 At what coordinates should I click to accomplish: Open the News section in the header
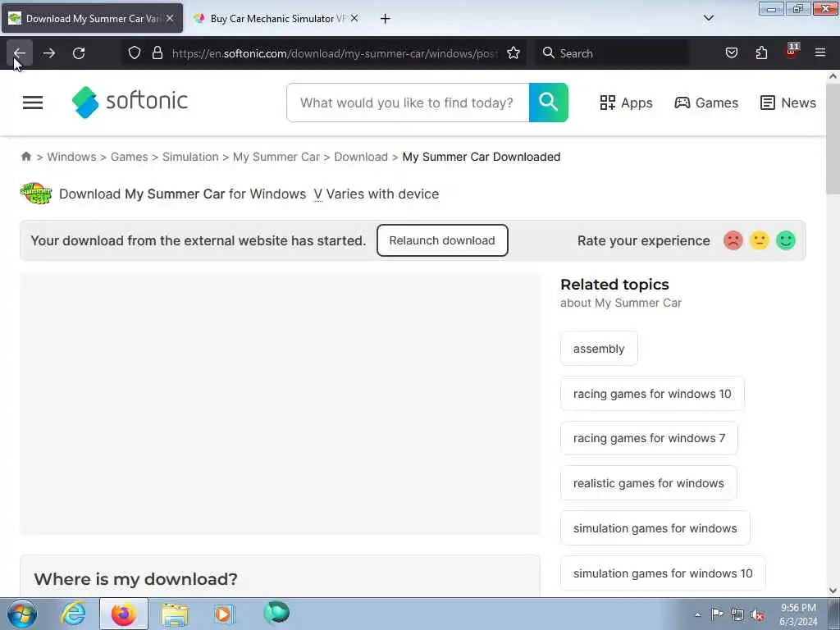tap(788, 103)
